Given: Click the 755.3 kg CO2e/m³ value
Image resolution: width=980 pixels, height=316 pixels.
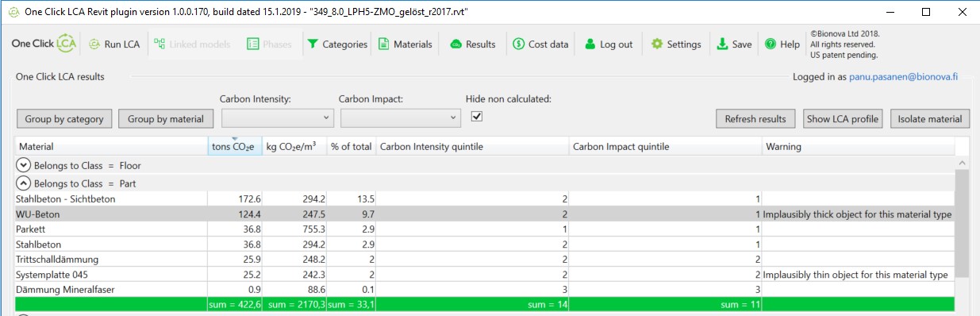Looking at the screenshot, I should [315, 229].
